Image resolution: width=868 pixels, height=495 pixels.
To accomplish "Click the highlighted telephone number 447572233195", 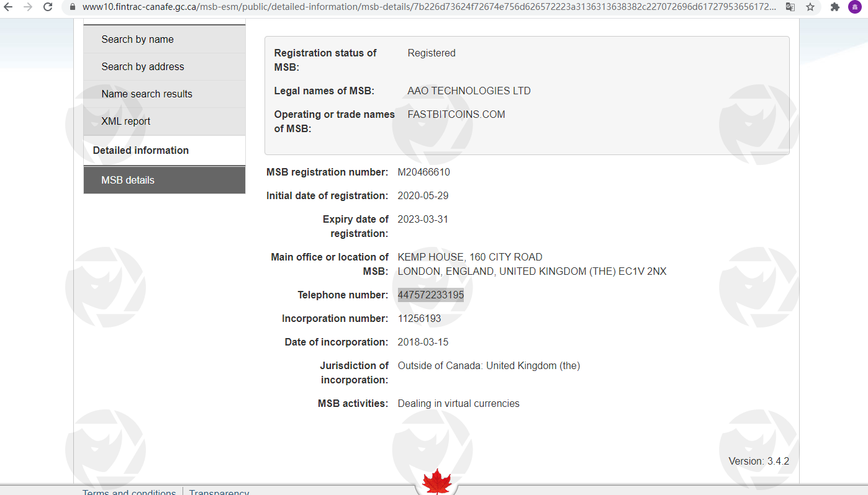I will [x=431, y=295].
